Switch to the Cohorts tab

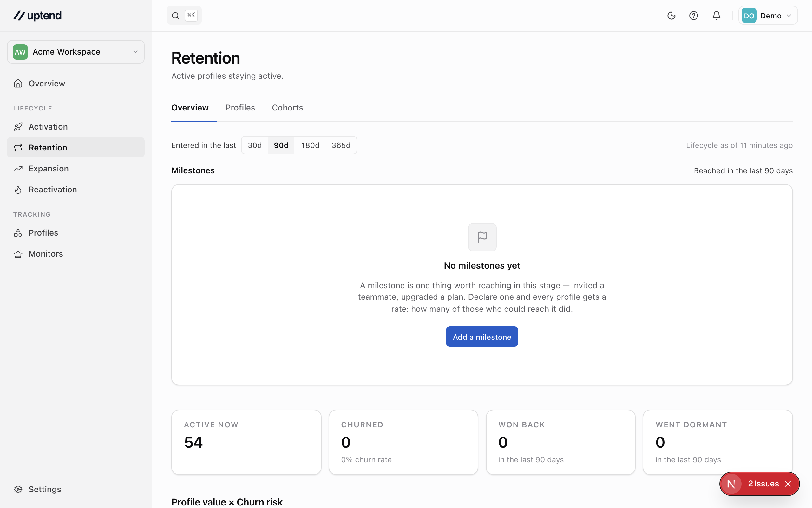tap(288, 108)
